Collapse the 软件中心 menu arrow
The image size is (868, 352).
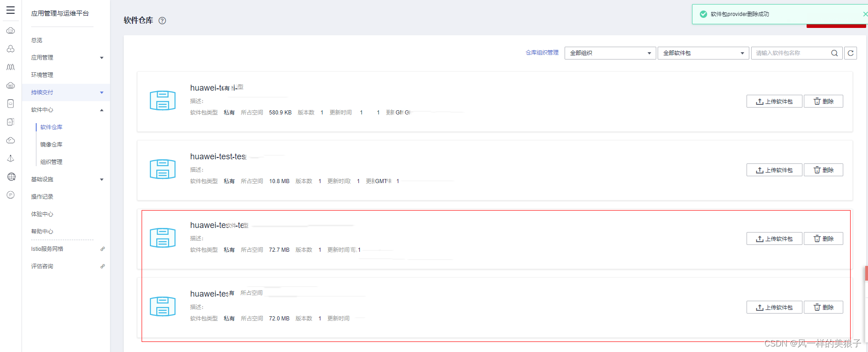(x=102, y=110)
